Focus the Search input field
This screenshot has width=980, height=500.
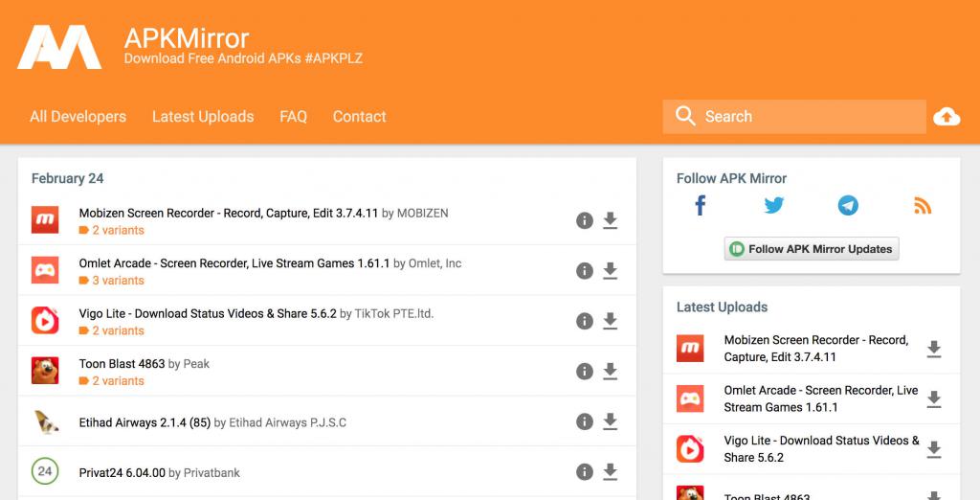[x=809, y=117]
